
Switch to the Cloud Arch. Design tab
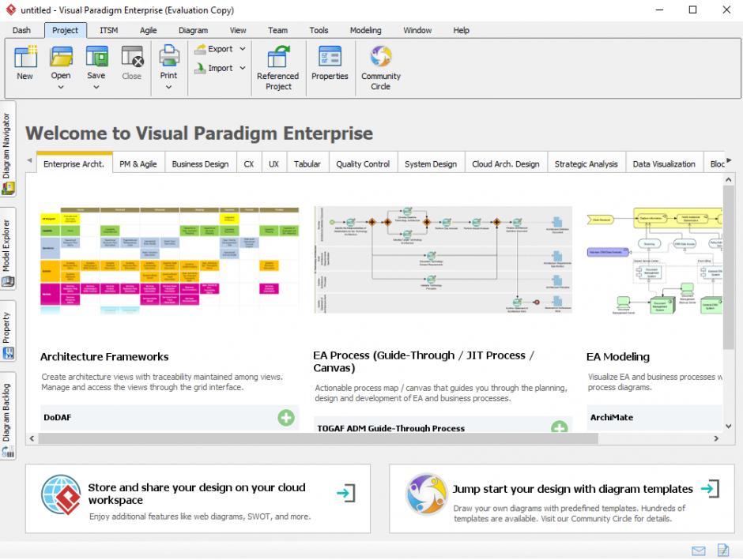pyautogui.click(x=506, y=163)
